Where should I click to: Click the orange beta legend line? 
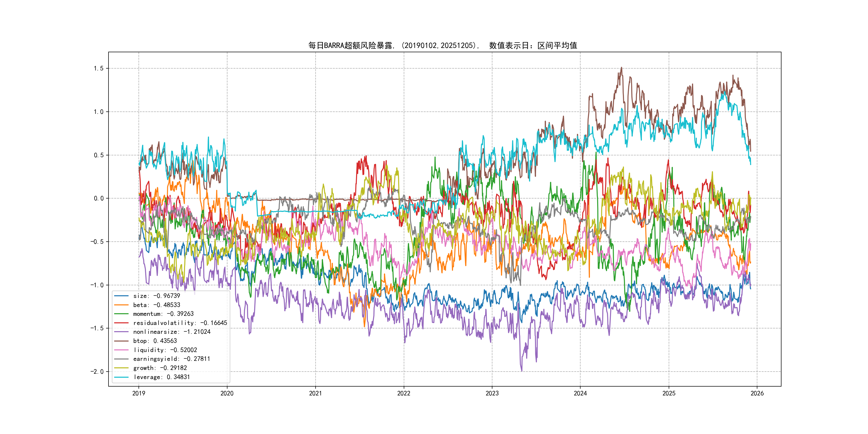point(121,305)
